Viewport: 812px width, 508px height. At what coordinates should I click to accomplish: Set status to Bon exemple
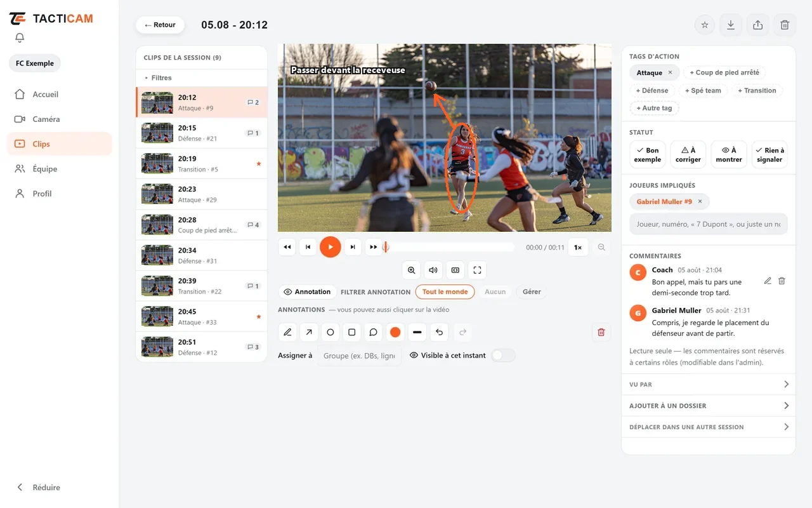tap(647, 155)
